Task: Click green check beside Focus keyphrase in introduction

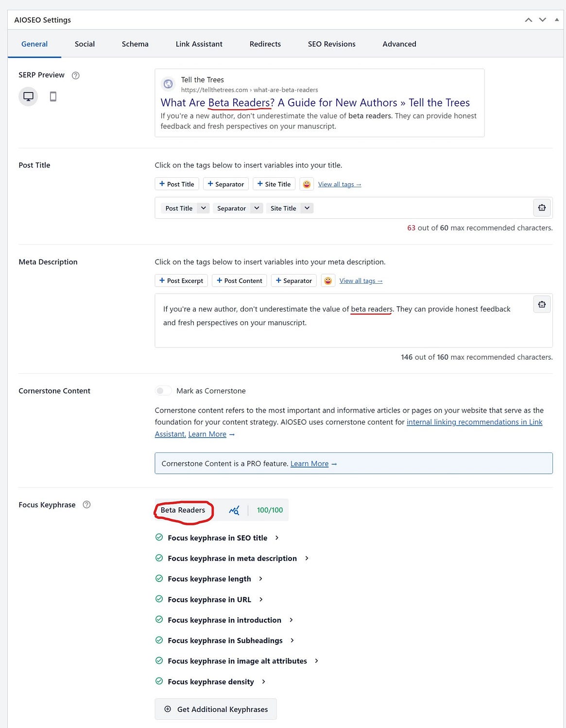Action: [x=159, y=619]
